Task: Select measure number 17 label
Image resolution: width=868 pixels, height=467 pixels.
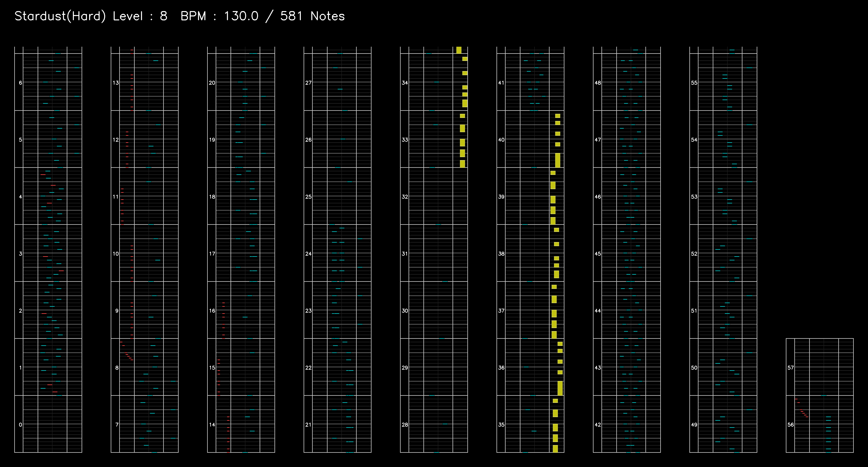Action: [212, 253]
